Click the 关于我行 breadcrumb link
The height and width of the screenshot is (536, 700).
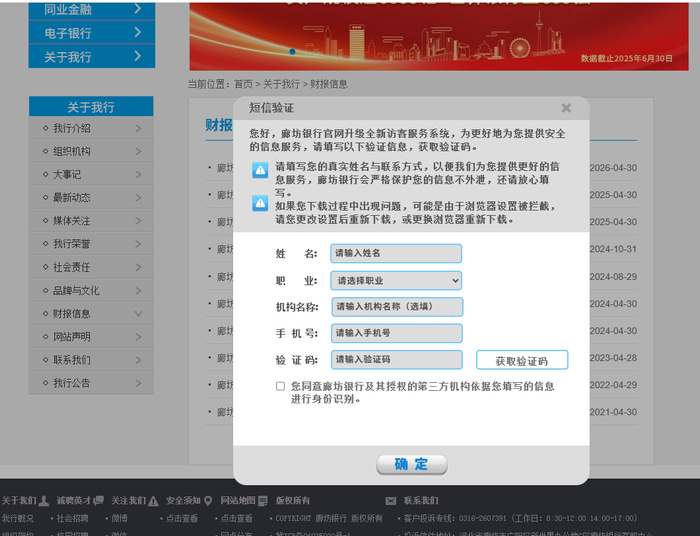[x=281, y=84]
